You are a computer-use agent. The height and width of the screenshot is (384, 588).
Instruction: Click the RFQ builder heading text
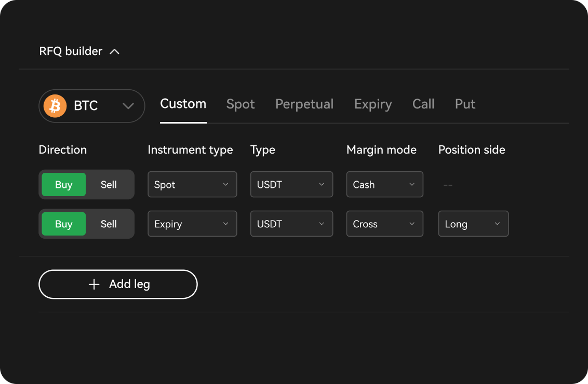(71, 51)
